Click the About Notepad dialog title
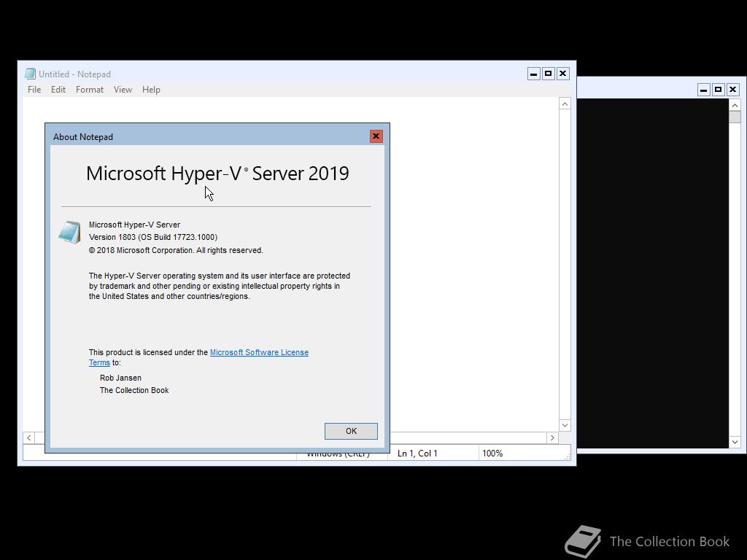The image size is (747, 560). click(83, 137)
